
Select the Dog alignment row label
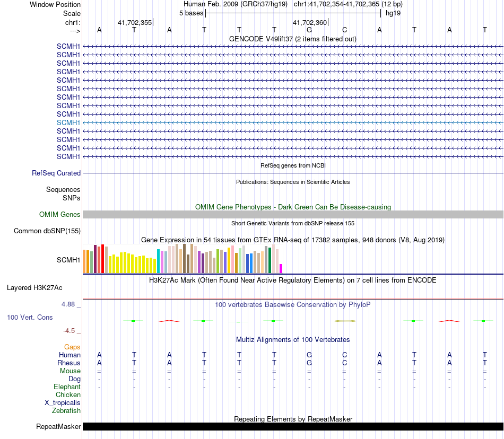click(74, 379)
